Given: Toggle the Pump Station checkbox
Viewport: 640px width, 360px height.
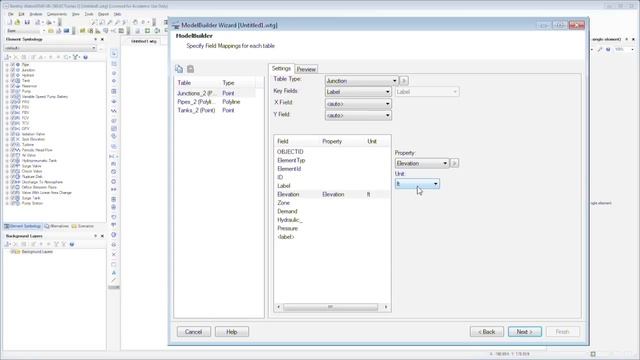Looking at the screenshot, I should pos(12,203).
